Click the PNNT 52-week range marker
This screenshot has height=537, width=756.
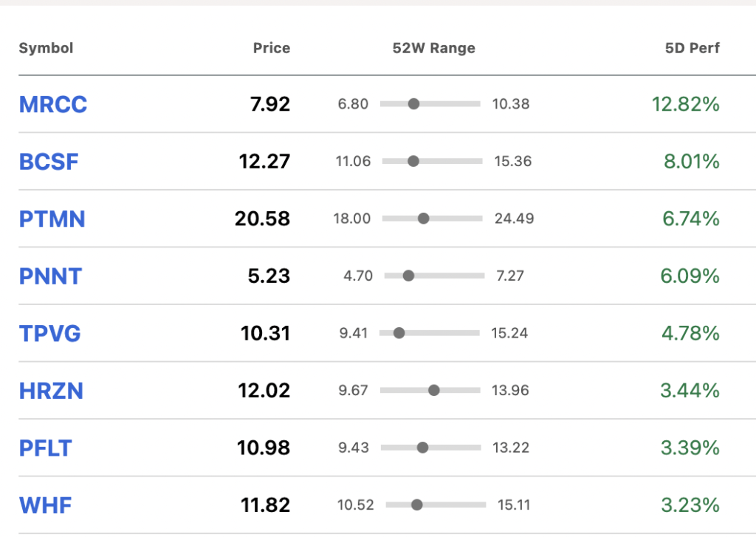pos(408,276)
